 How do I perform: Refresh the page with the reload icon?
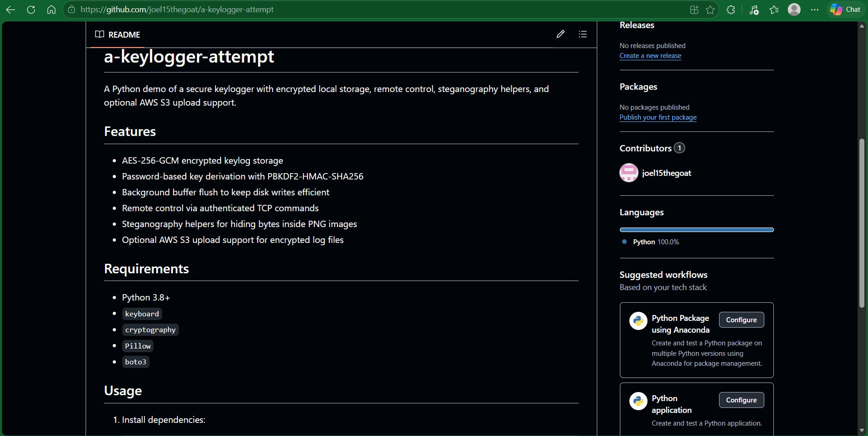click(31, 10)
